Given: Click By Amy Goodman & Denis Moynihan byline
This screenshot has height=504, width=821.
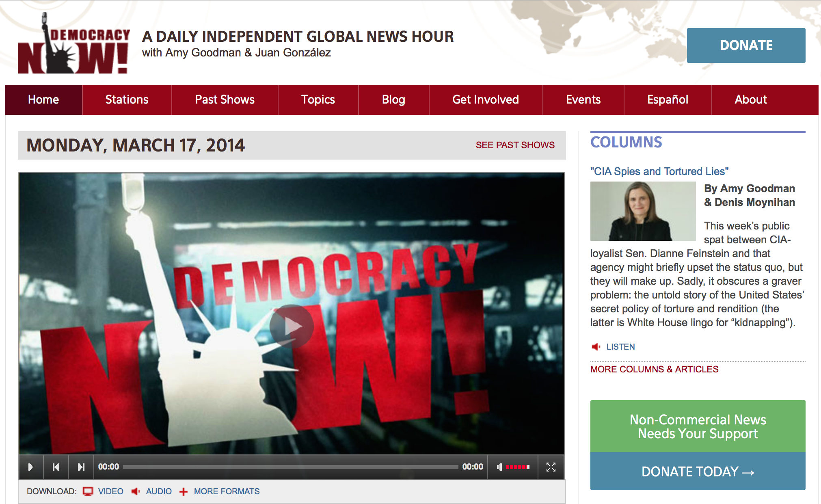Looking at the screenshot, I should pyautogui.click(x=750, y=195).
